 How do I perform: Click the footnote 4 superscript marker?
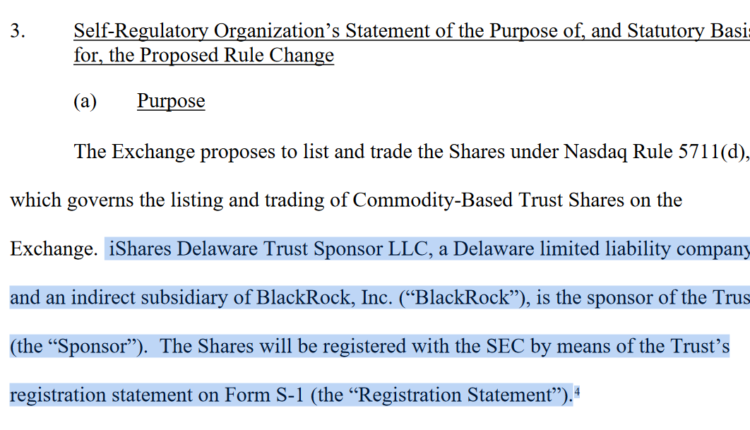[x=578, y=391]
